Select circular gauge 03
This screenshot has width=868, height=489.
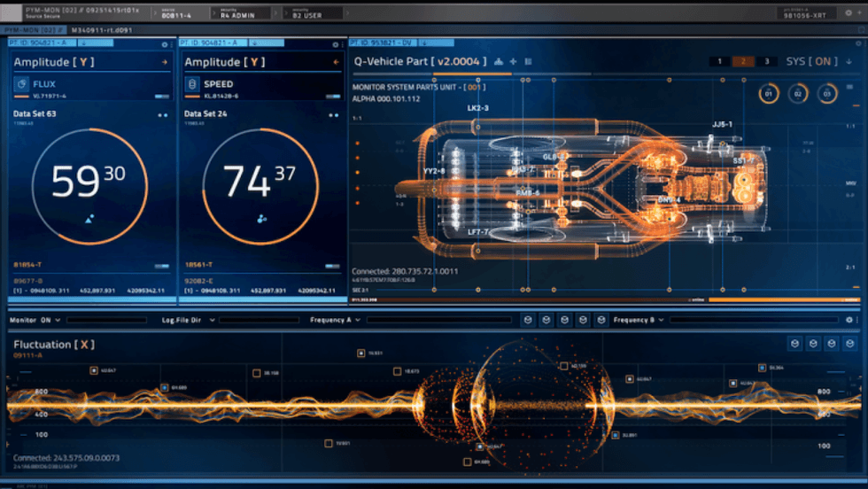[827, 94]
